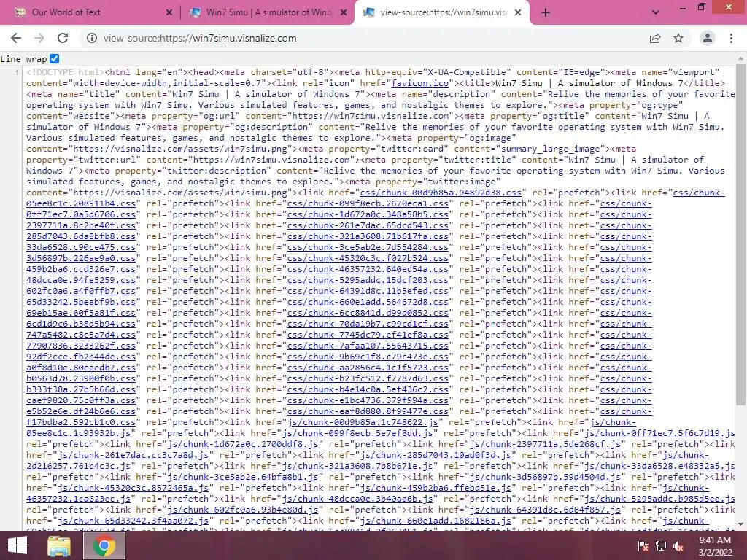
Task: Open css/chunk-099f8ecb.2620eca1.css link
Action: [368, 203]
